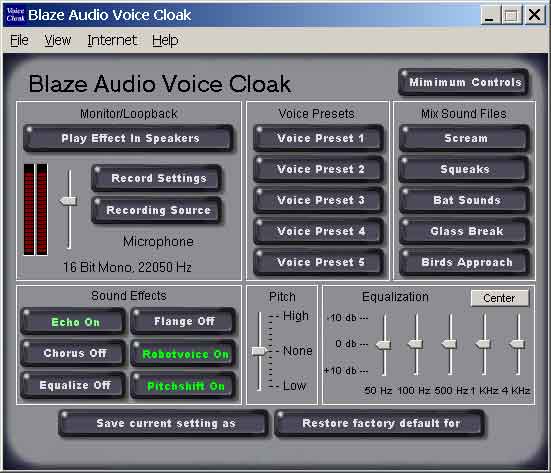The height and width of the screenshot is (473, 551).
Task: Click Save current setting as
Action: [163, 423]
